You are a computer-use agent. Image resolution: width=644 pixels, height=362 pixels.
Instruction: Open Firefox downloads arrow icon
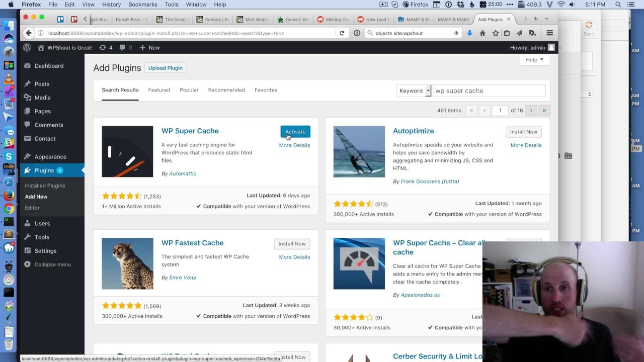(469, 33)
